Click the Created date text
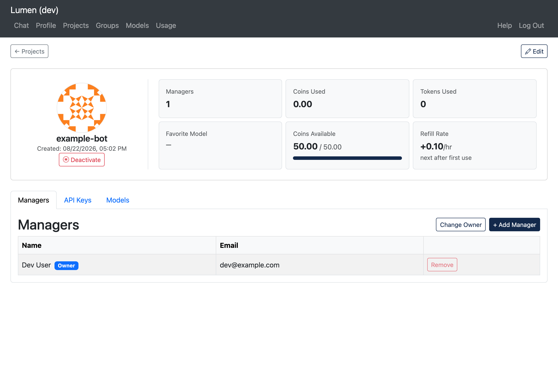Viewport: 558px width, 392px height. pyautogui.click(x=82, y=149)
